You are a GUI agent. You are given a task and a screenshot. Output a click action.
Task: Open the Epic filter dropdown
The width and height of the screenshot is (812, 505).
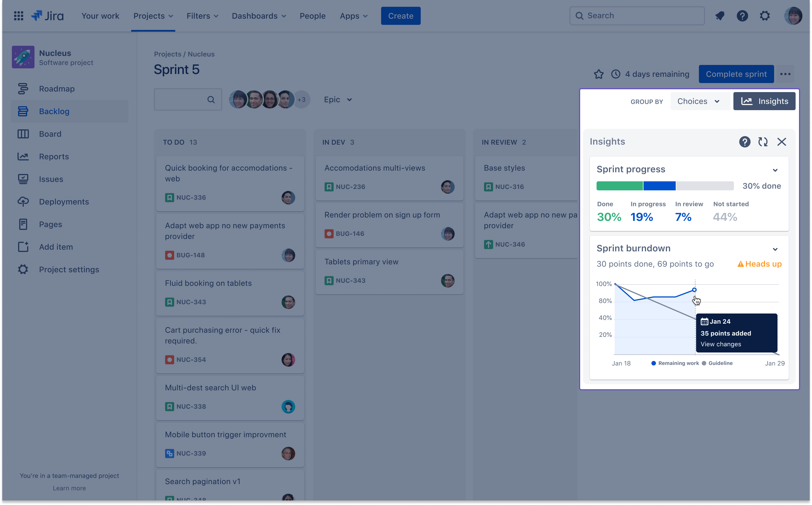coord(338,99)
